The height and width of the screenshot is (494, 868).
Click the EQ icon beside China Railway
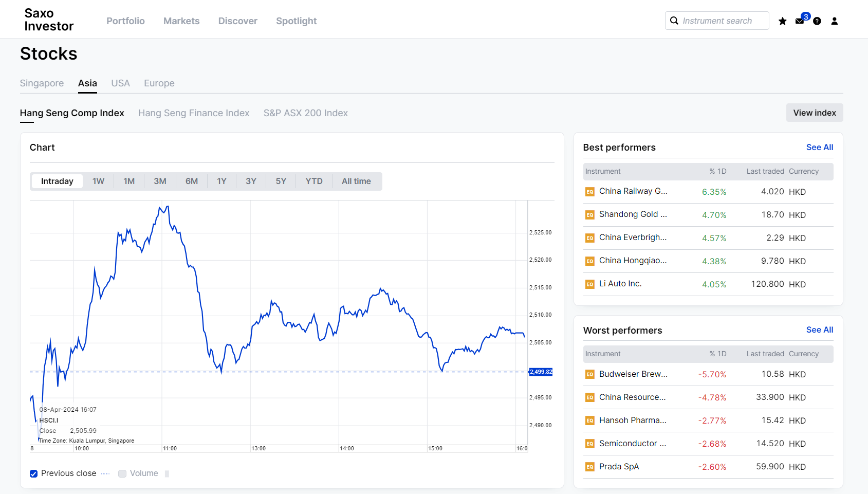(x=590, y=192)
